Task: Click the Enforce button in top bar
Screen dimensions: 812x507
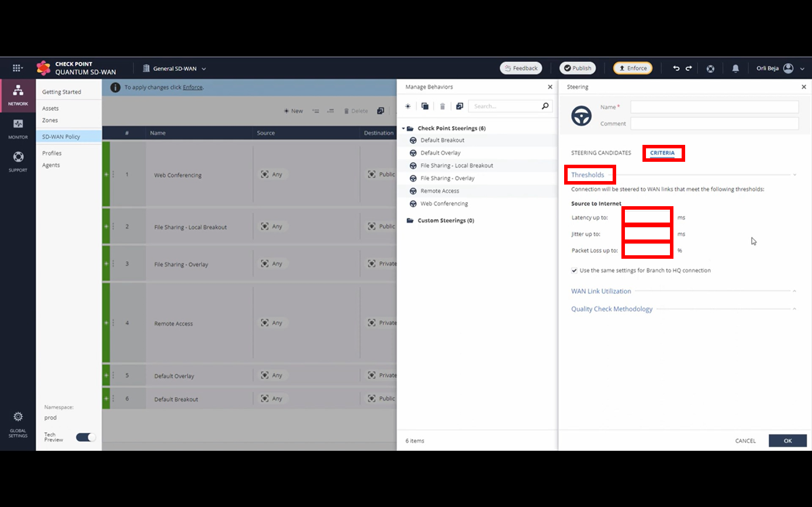Action: pos(633,68)
